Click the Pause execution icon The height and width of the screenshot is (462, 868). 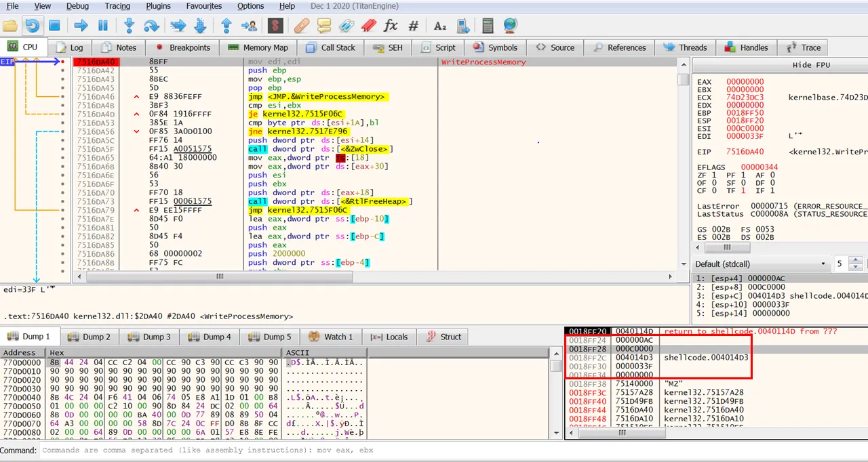103,26
